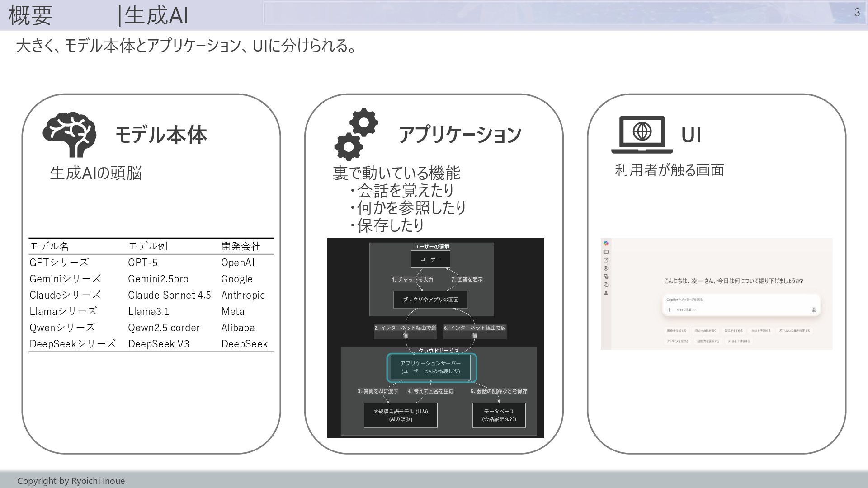868x488 pixels.
Task: Click the 製品をすすめる suggestion chip
Action: [x=733, y=331]
